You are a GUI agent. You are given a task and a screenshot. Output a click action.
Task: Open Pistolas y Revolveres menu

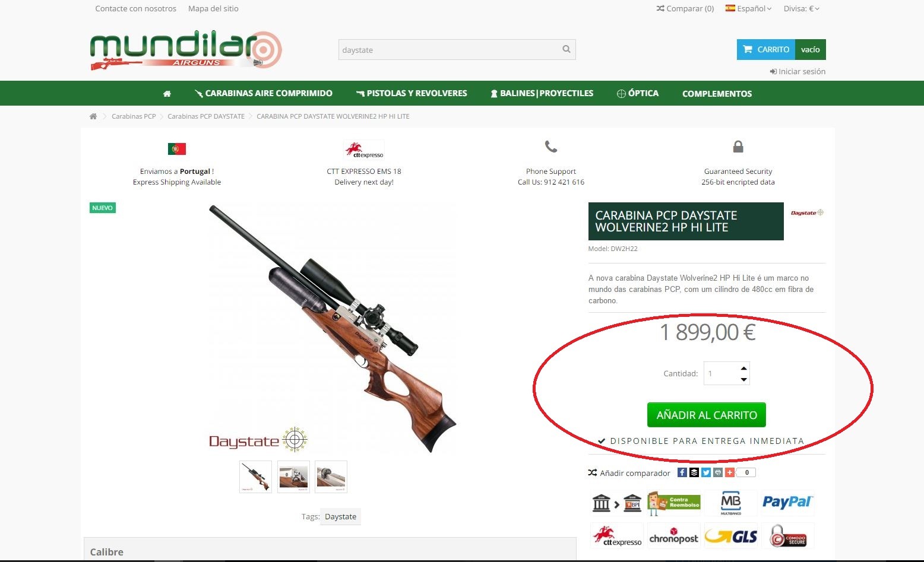click(412, 93)
